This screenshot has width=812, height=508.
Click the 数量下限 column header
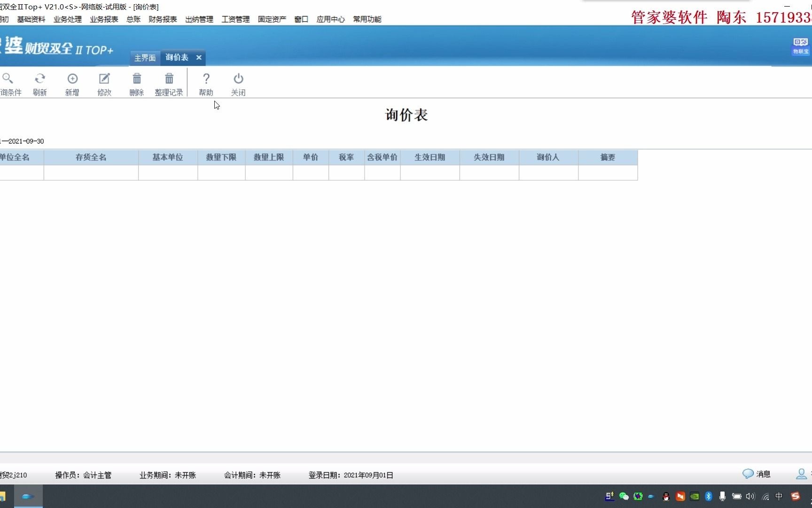point(221,158)
